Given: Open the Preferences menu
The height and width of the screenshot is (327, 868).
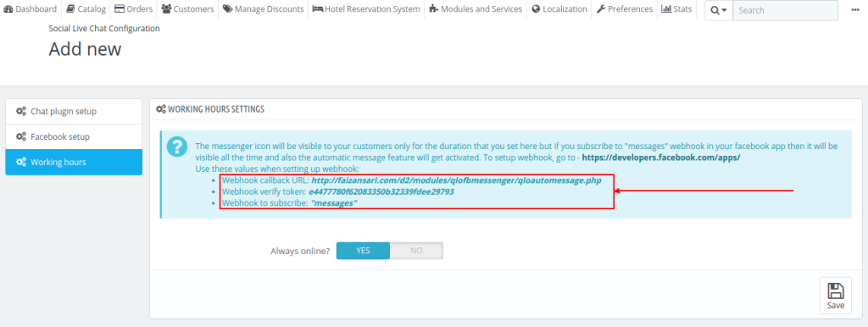Looking at the screenshot, I should pos(625,8).
